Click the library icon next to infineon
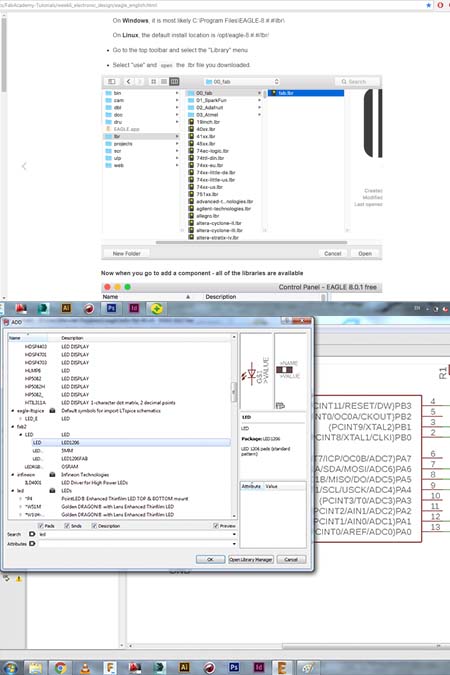 pos(52,474)
